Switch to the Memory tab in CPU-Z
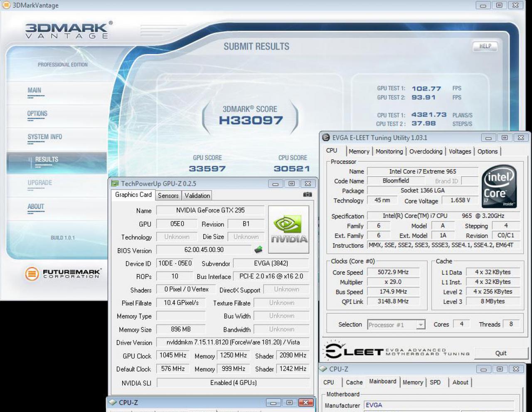The image size is (532, 412). [x=413, y=382]
